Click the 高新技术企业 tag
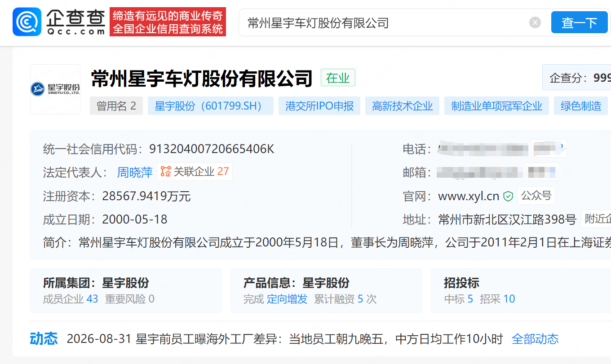Viewport: 611px width, 364px height. click(402, 106)
